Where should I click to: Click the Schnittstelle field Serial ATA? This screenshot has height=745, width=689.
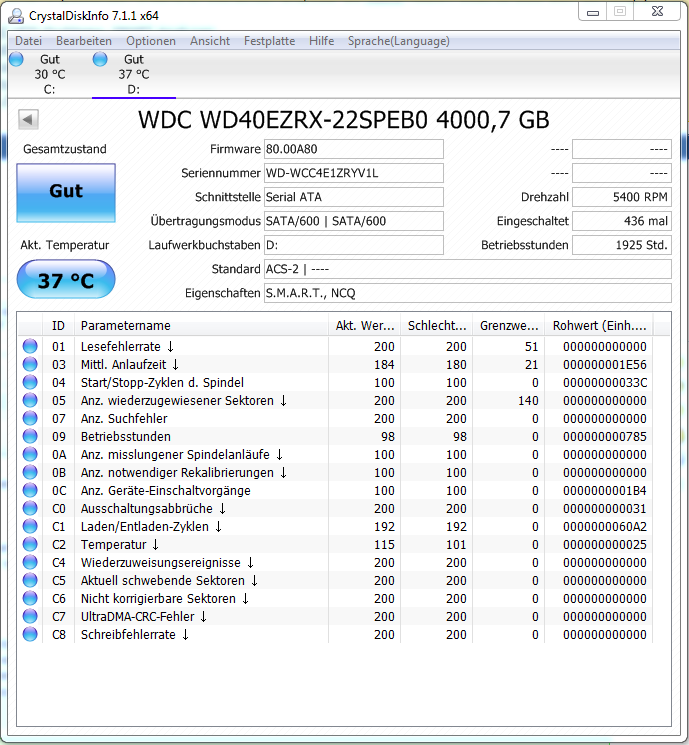coord(354,197)
